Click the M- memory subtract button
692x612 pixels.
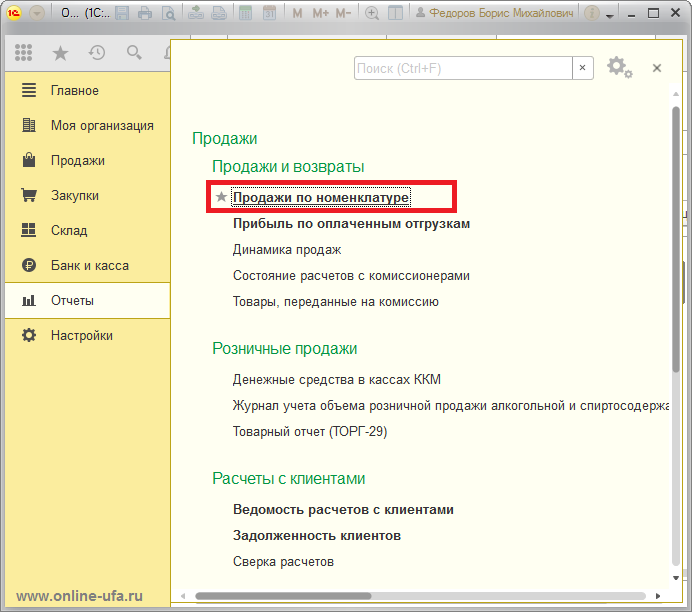click(343, 13)
